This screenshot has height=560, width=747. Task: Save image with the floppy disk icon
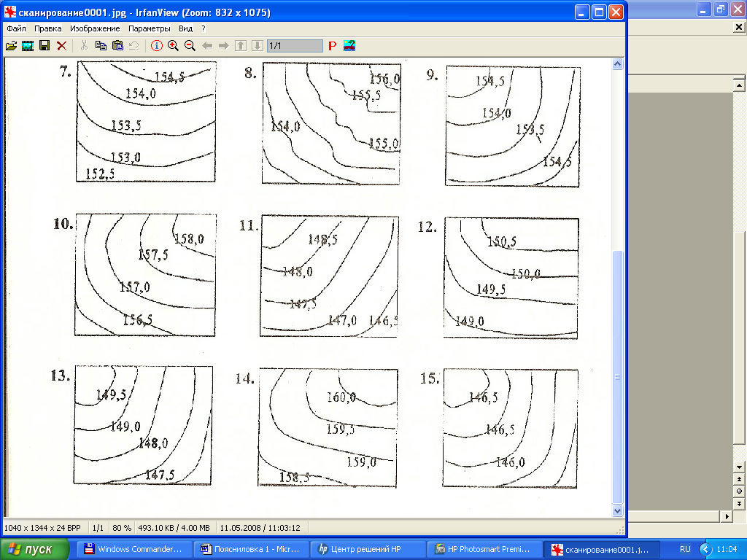pyautogui.click(x=44, y=46)
